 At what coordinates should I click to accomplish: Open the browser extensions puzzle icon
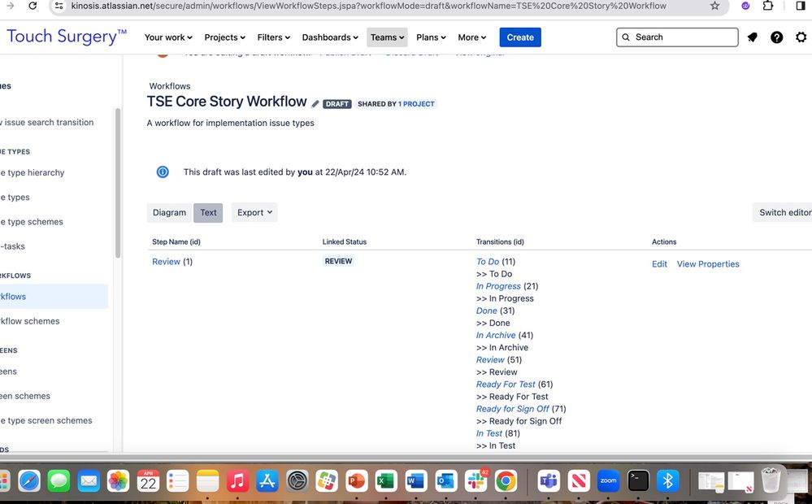[x=768, y=6]
